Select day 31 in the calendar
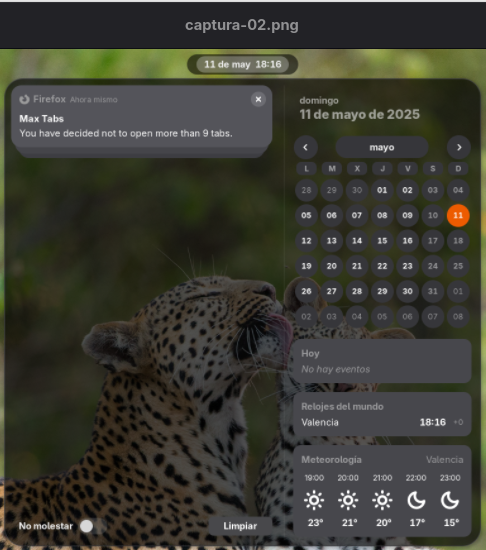 pyautogui.click(x=433, y=291)
